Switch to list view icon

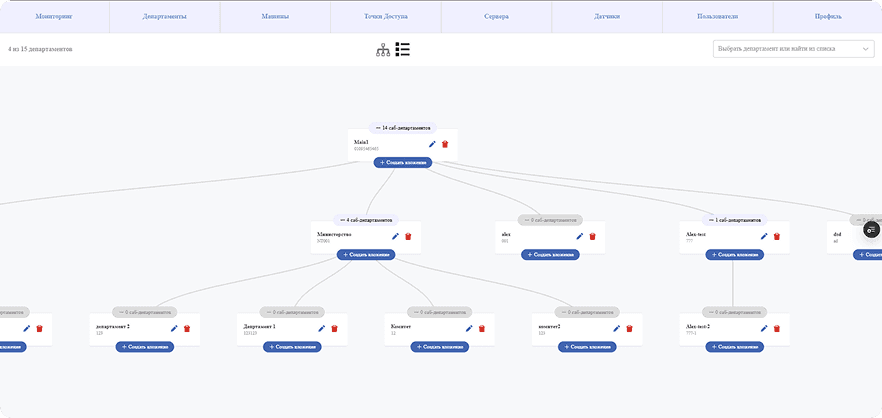coord(403,49)
